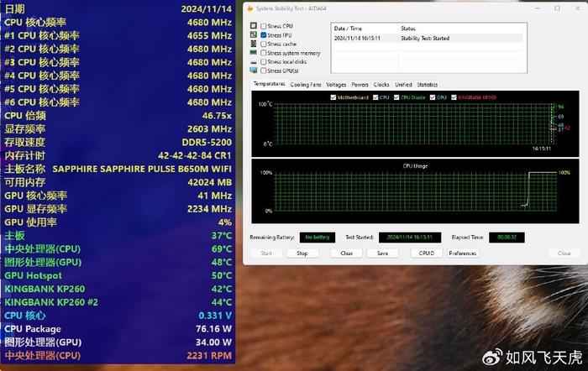
Task: Switch to the Temperatures tab
Action: pyautogui.click(x=269, y=84)
